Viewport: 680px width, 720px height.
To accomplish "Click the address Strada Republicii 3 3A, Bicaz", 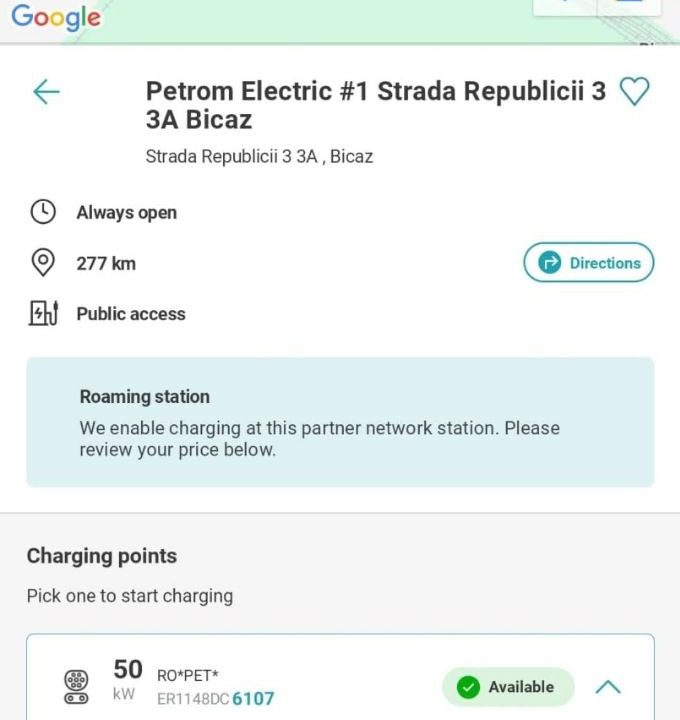I will coord(259,156).
